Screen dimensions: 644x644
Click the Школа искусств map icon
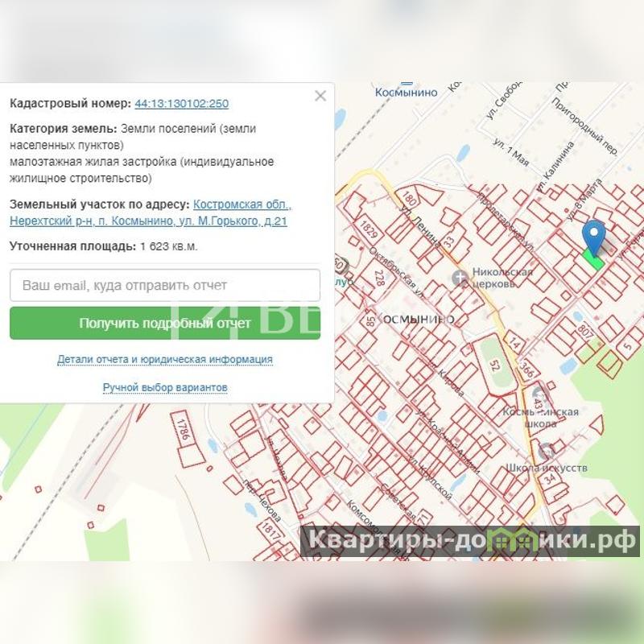(x=546, y=452)
